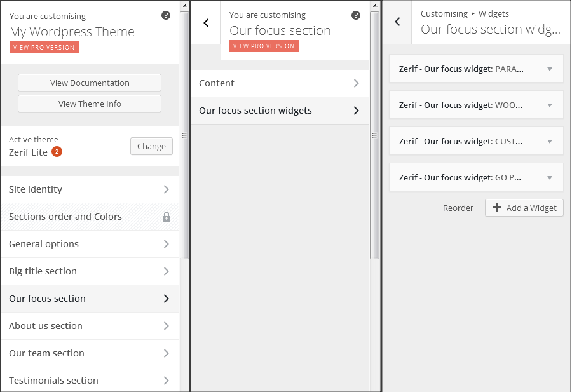Click the back arrow beside Our focus section widgets
Screen dimensions: 572x392
tap(397, 22)
